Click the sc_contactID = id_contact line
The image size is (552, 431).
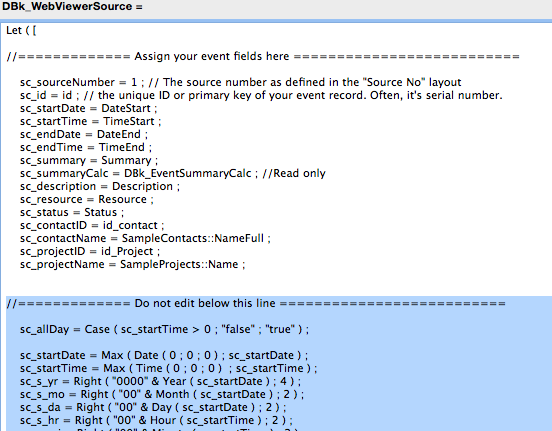point(92,226)
